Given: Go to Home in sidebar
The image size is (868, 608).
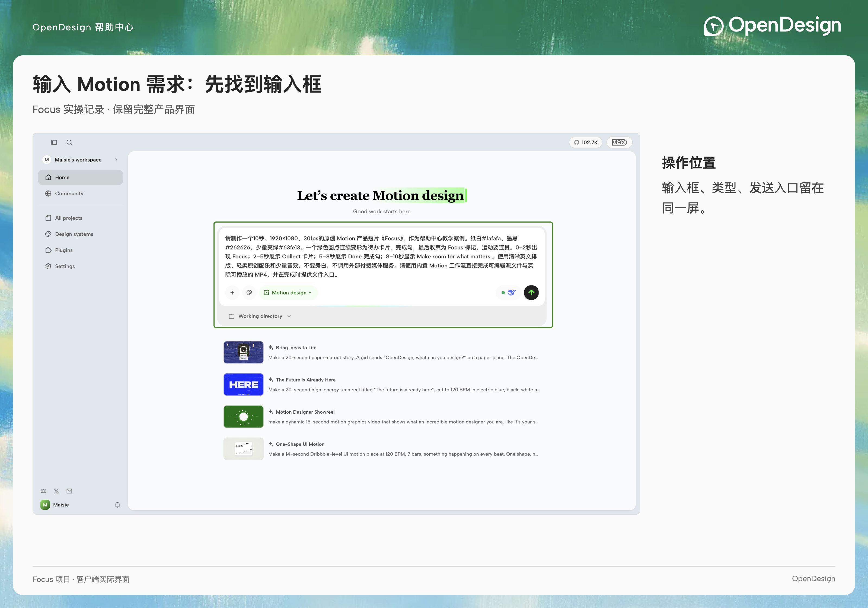Looking at the screenshot, I should point(81,178).
